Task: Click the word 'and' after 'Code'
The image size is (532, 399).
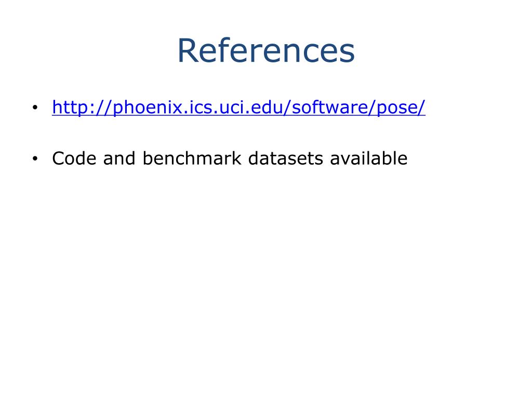Action: pyautogui.click(x=119, y=158)
